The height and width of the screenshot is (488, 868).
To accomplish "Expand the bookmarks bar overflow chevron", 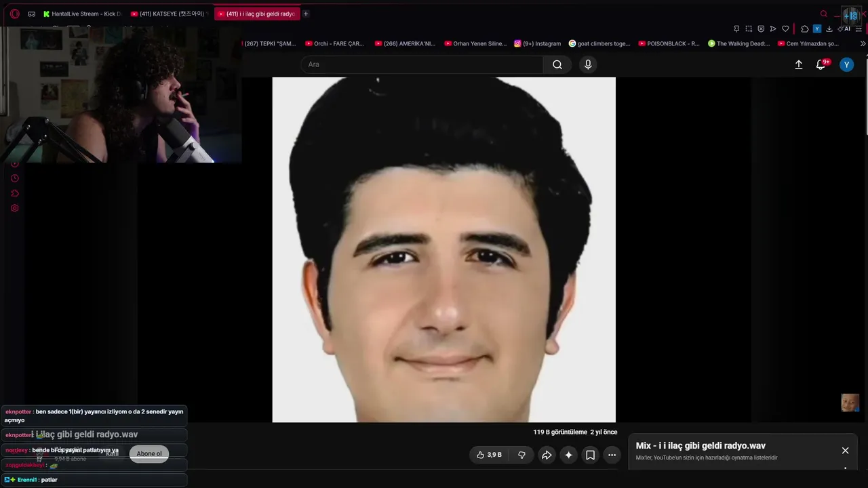I will (863, 43).
